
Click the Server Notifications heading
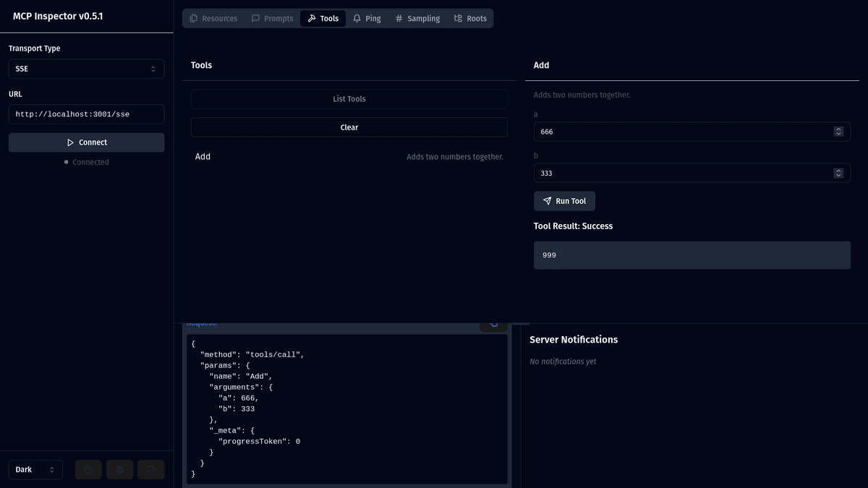coord(574,340)
